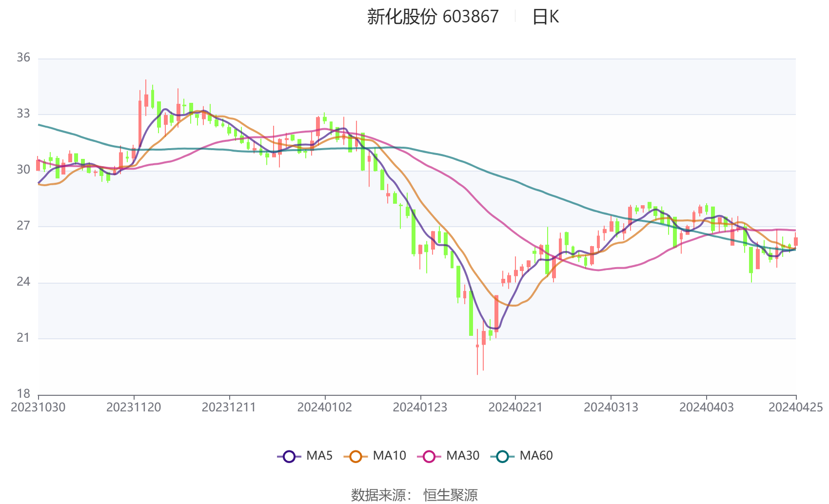Viewport: 829px width, 504px height.
Task: Click the 20240425 end date label
Action: coord(795,407)
